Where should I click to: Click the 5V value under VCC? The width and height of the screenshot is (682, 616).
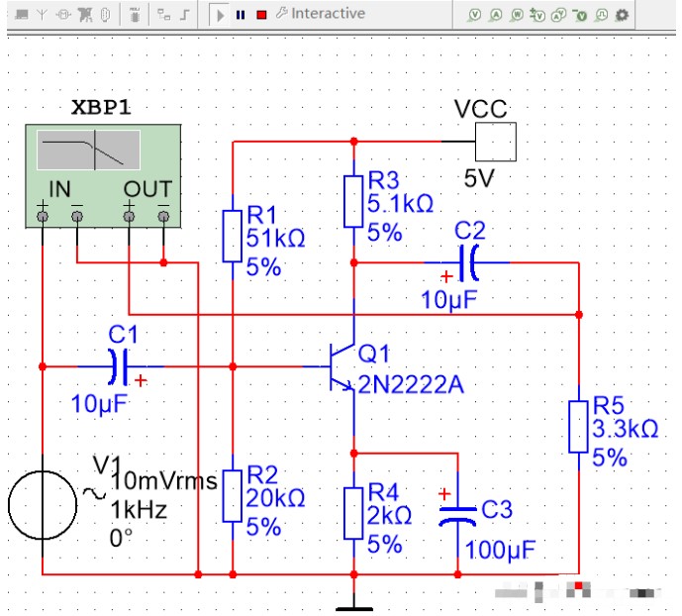[479, 178]
